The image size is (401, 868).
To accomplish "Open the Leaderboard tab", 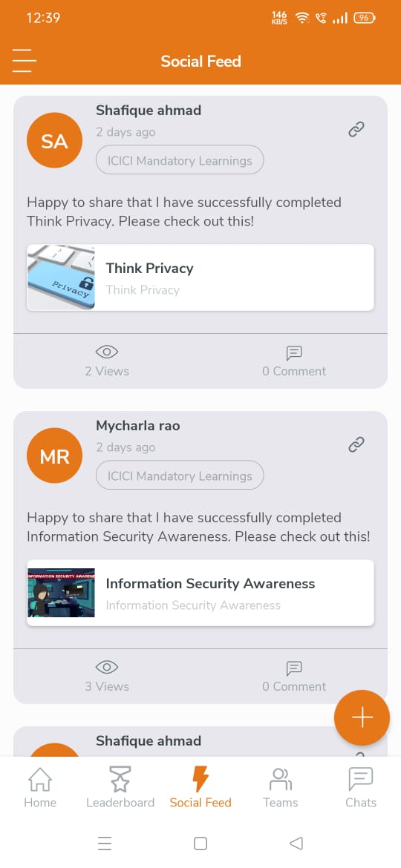I will pos(120,787).
